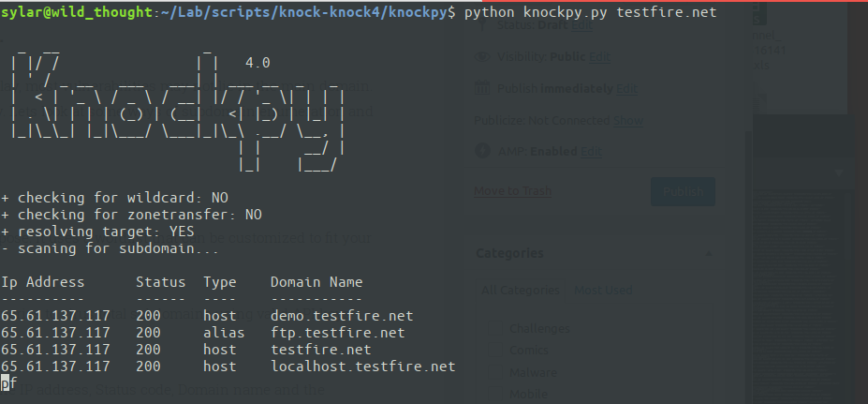Click the dropdown triangle above the document thumbnail
This screenshot has width=868, height=404.
pyautogui.click(x=839, y=173)
